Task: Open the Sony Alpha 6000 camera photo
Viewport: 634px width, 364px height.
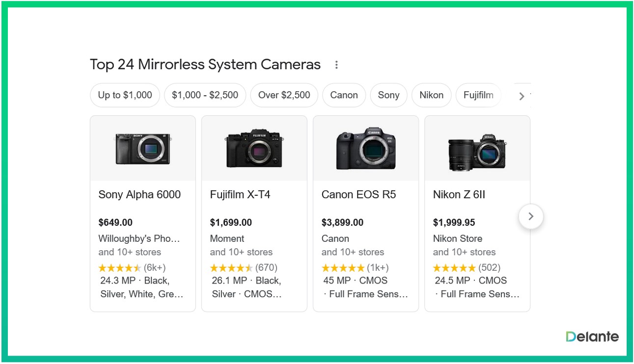Action: click(x=142, y=149)
